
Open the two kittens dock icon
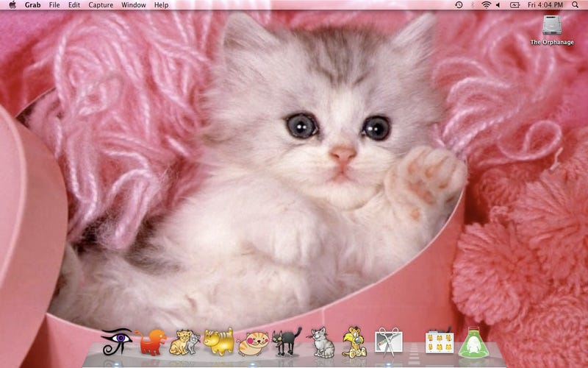(x=185, y=342)
